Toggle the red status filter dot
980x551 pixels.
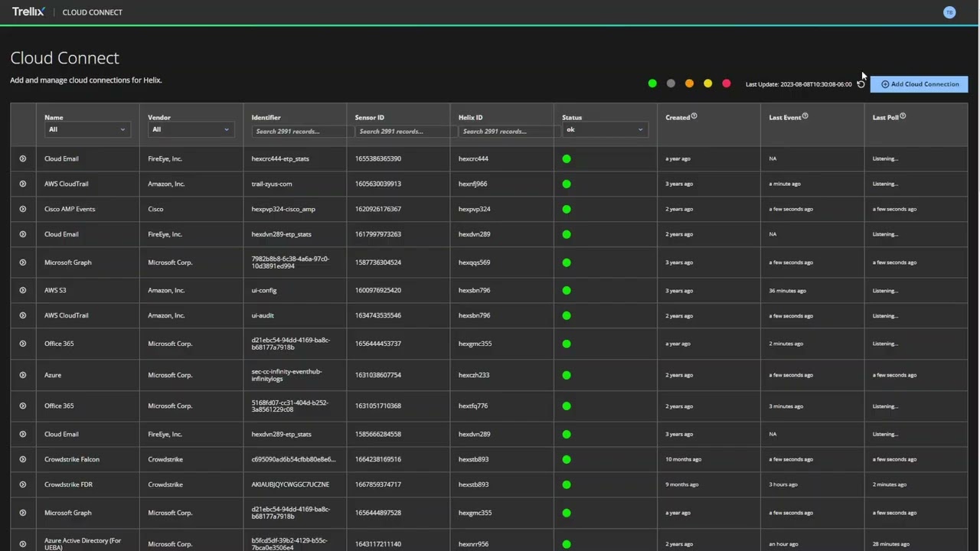(727, 83)
